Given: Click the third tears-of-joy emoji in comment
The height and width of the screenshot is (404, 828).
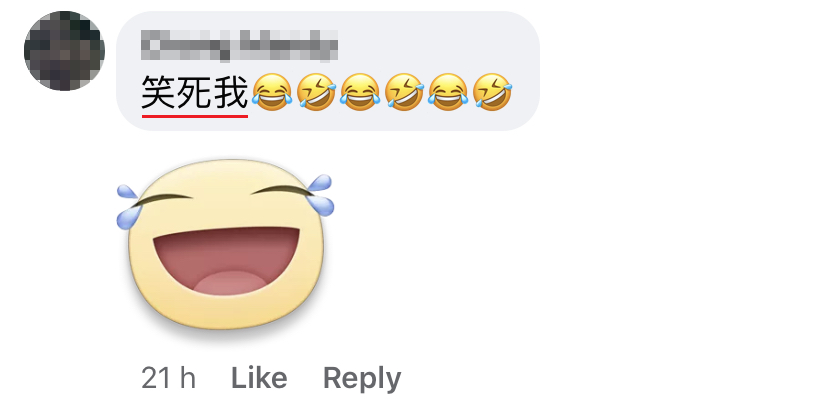Looking at the screenshot, I should [x=448, y=92].
